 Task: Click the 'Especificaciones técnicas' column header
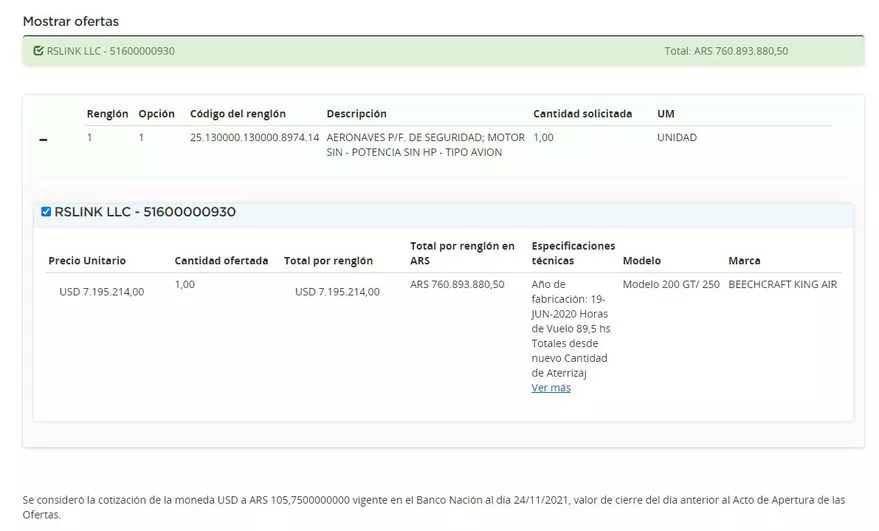click(573, 253)
